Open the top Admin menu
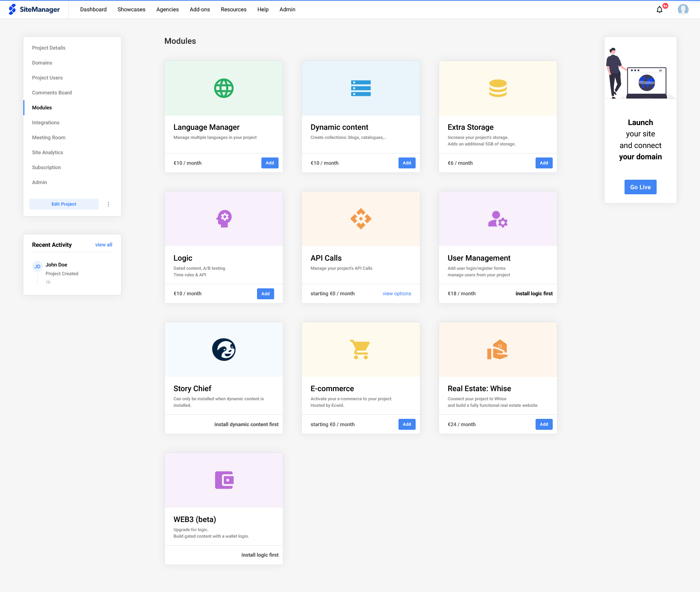 click(287, 9)
